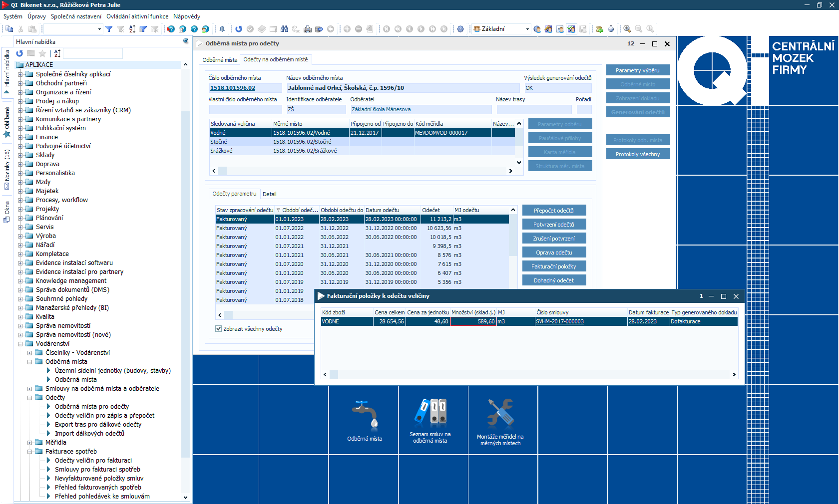The image size is (839, 504).
Task: Open the Základní škola Mánesova link
Action: click(x=381, y=109)
